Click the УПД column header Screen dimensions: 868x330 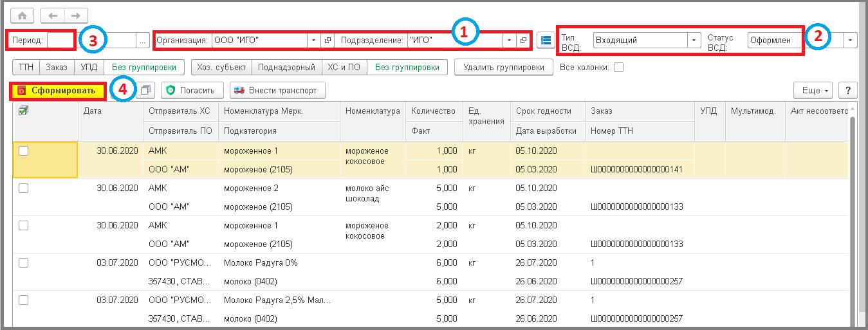click(710, 121)
